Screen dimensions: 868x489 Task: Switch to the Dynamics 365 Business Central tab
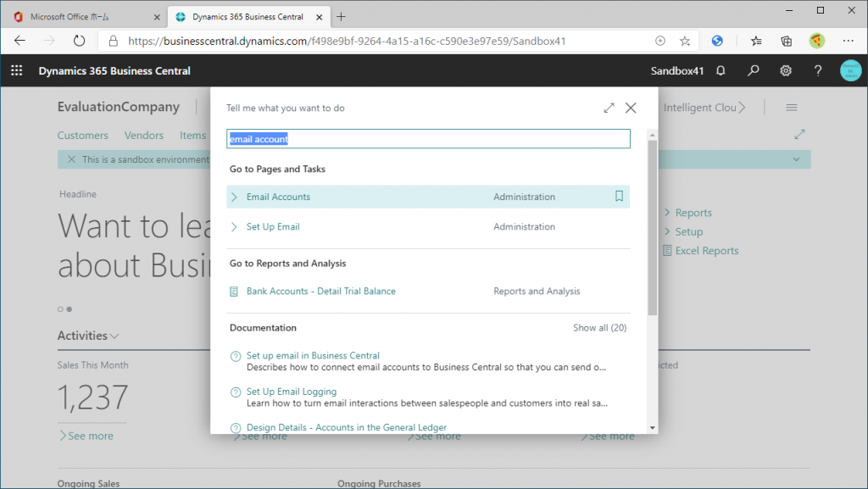248,17
